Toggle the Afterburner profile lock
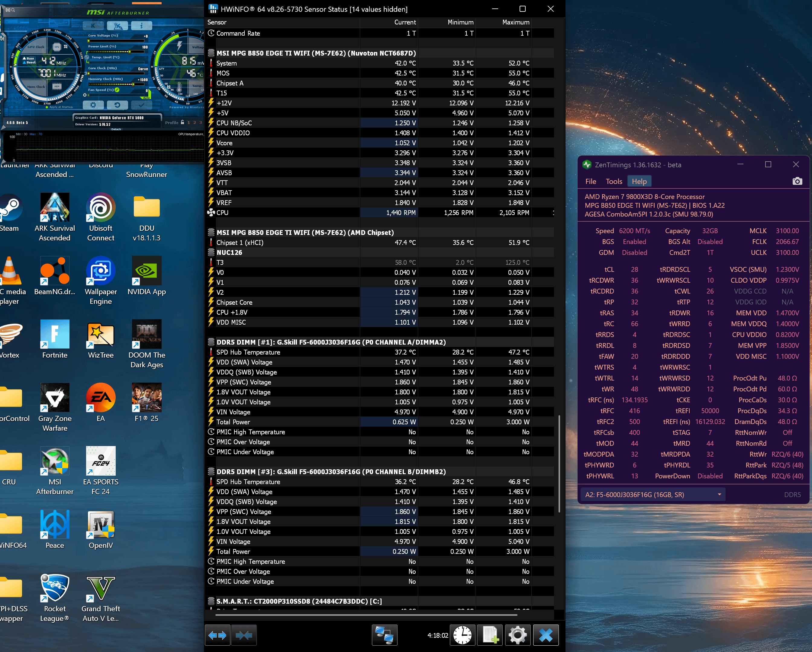The width and height of the screenshot is (812, 652). (x=182, y=122)
